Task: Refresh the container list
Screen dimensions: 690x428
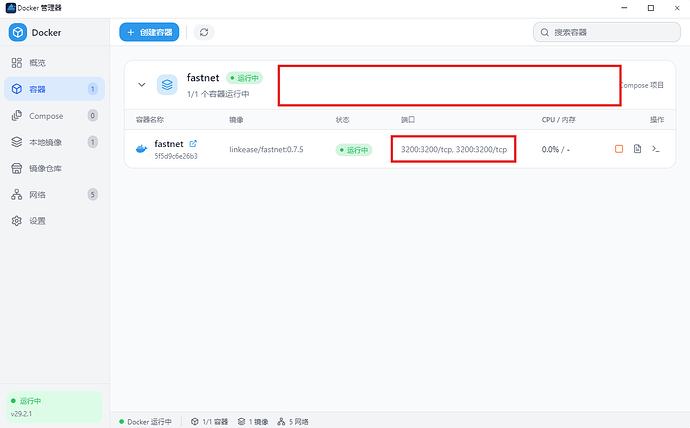Action: click(204, 32)
